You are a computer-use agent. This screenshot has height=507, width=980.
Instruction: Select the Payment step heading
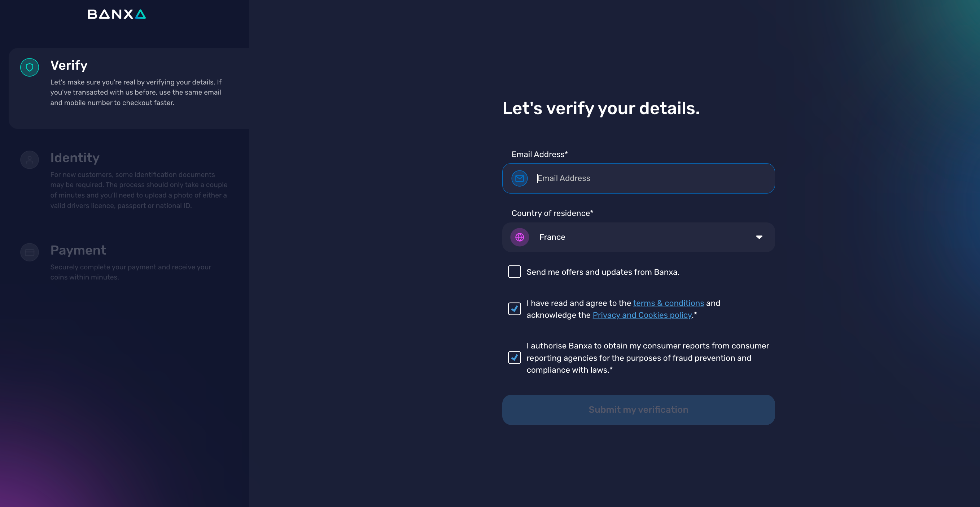pos(78,251)
